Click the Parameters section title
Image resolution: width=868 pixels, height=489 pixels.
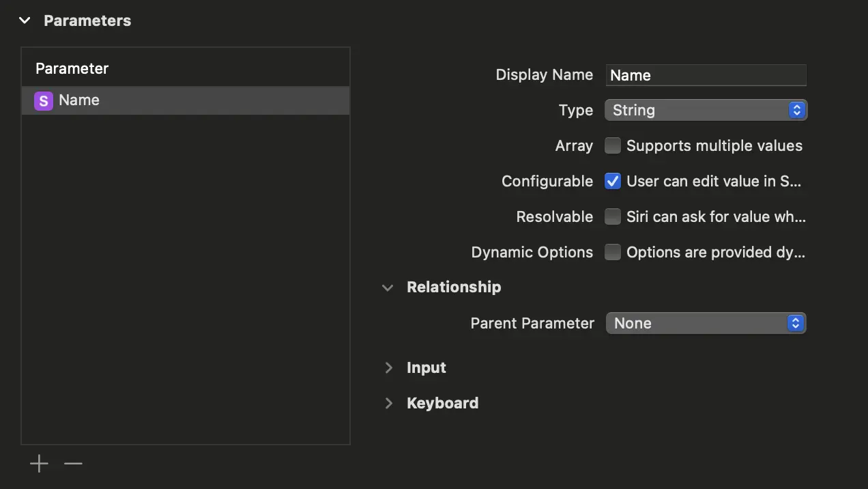[x=87, y=20]
